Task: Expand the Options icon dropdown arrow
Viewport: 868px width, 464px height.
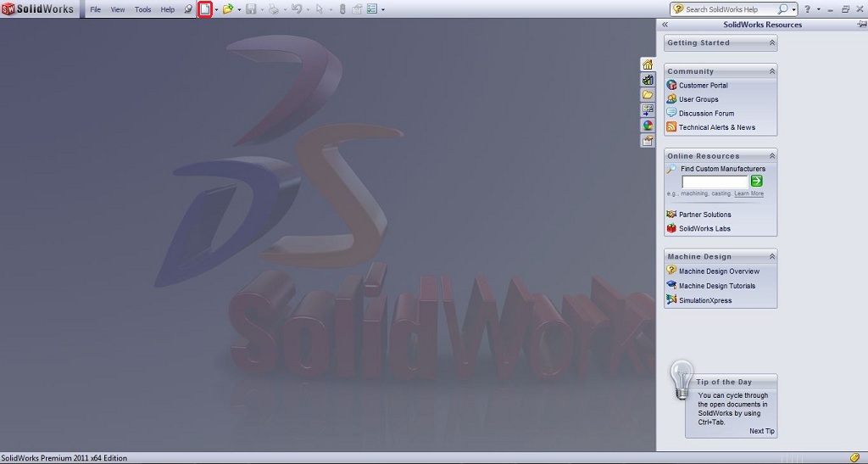Action: 382,9
